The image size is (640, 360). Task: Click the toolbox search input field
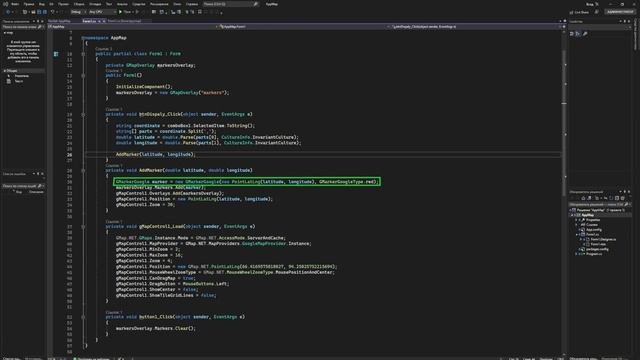[23, 27]
